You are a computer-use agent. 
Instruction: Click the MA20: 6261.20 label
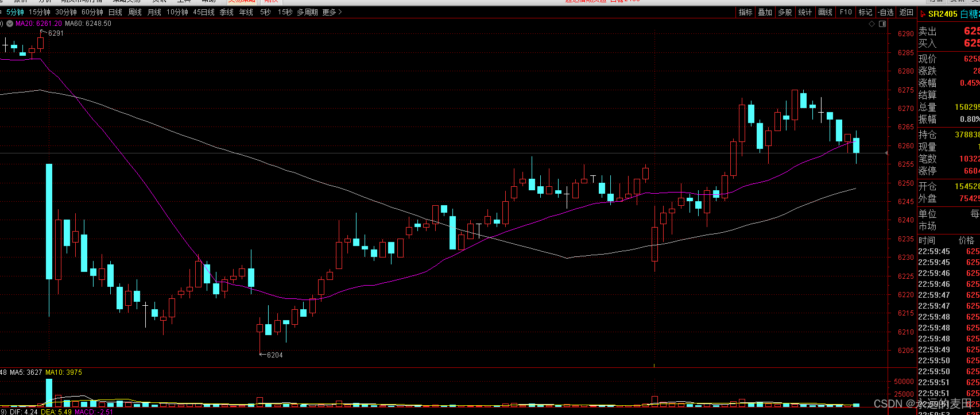coord(38,24)
